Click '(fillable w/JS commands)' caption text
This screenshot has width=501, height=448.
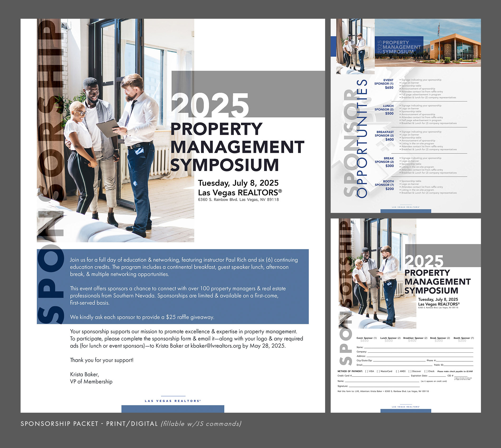(201, 424)
